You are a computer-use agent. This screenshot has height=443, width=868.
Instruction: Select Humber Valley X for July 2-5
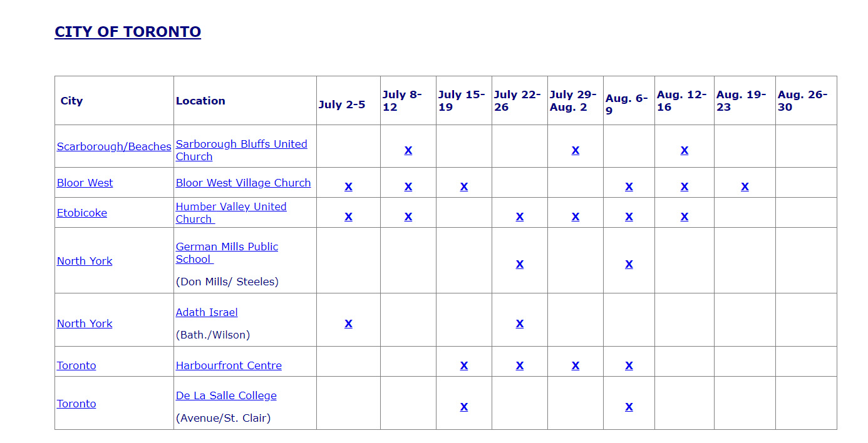click(x=348, y=216)
